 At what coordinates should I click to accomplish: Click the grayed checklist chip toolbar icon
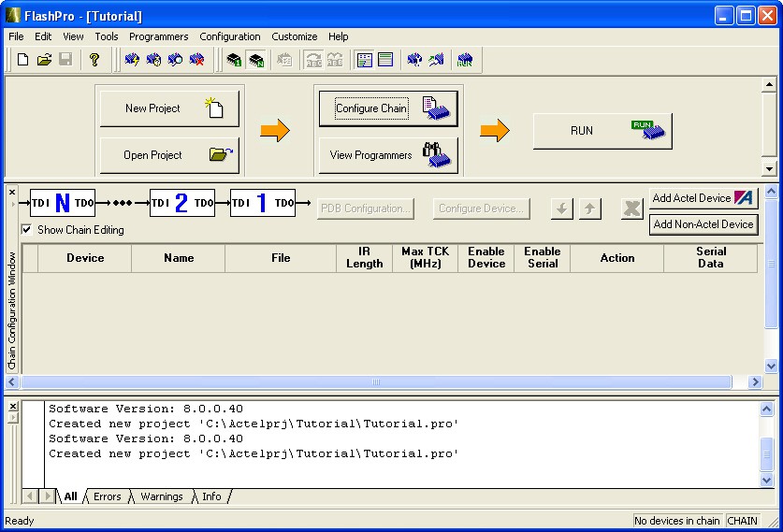(x=284, y=60)
